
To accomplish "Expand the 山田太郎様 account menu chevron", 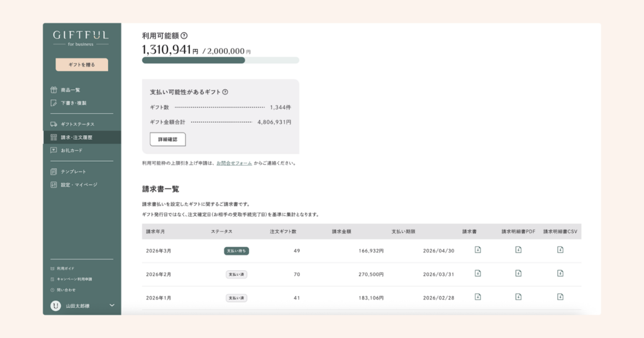I will click(112, 305).
